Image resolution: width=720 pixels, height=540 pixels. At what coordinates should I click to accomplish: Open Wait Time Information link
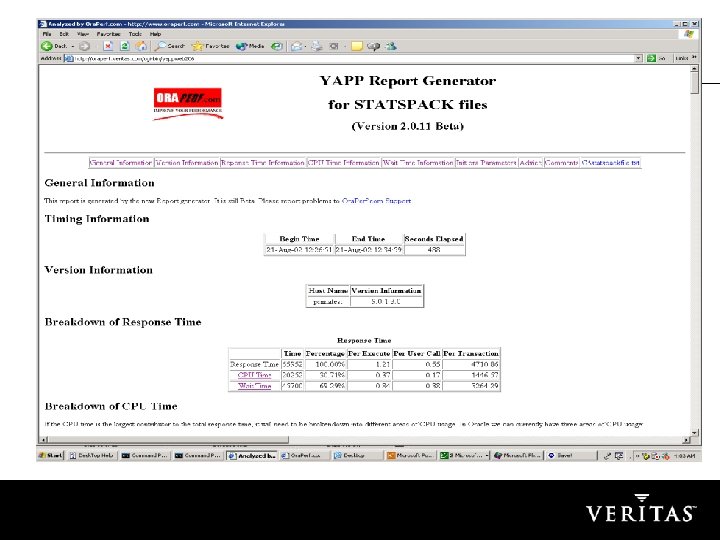(x=418, y=163)
